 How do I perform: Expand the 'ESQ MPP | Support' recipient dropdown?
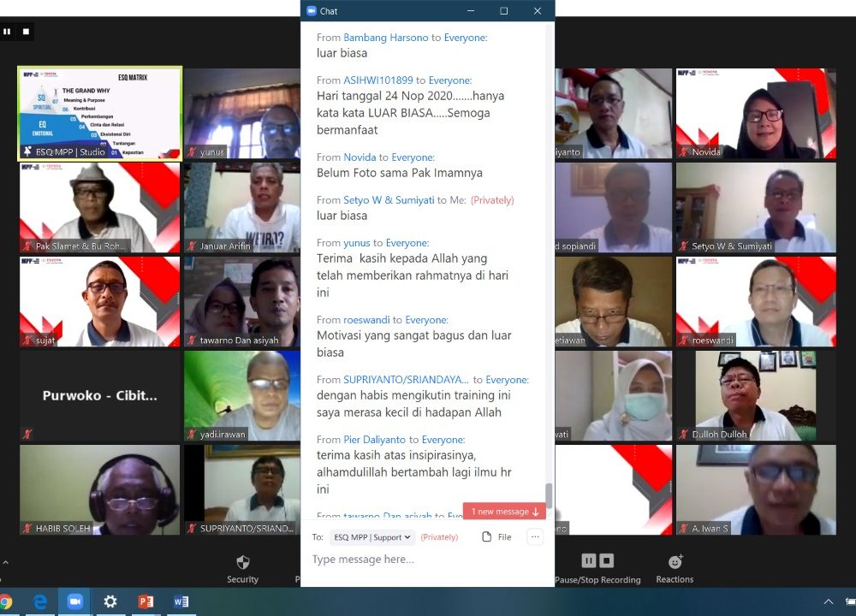pyautogui.click(x=372, y=537)
